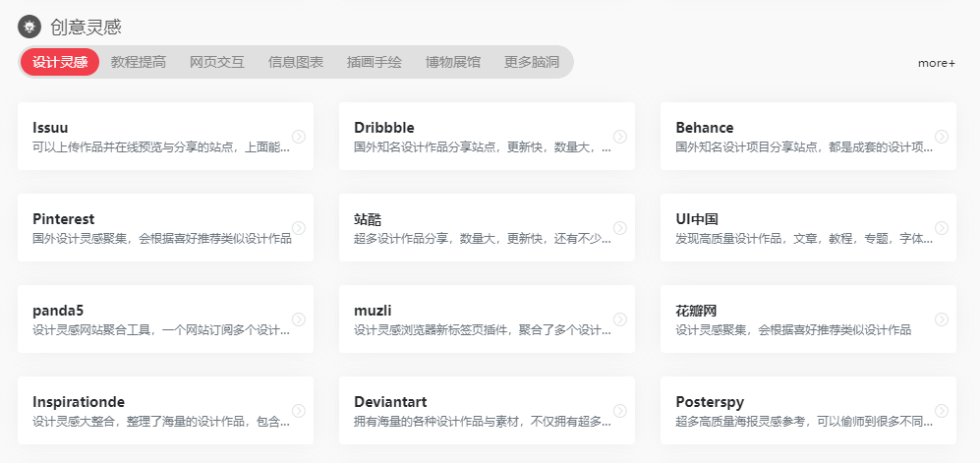Switch to the 网页交互 tab

[x=217, y=62]
